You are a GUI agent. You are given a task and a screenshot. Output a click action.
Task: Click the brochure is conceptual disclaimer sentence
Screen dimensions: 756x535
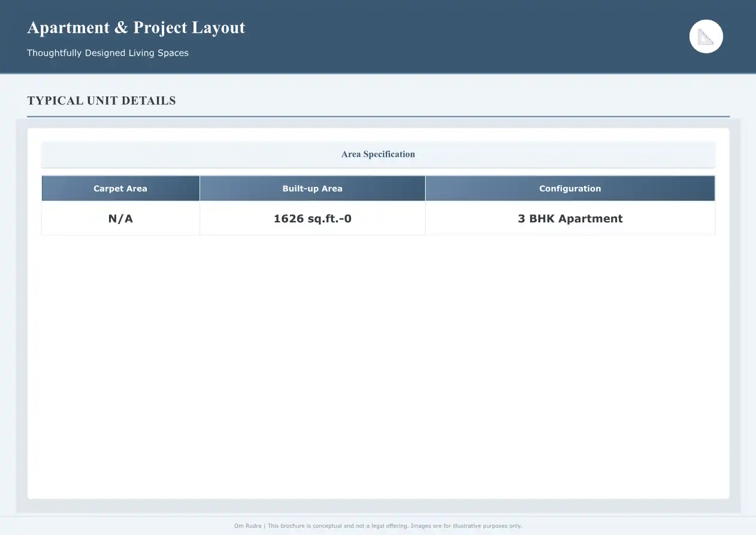pyautogui.click(x=338, y=526)
